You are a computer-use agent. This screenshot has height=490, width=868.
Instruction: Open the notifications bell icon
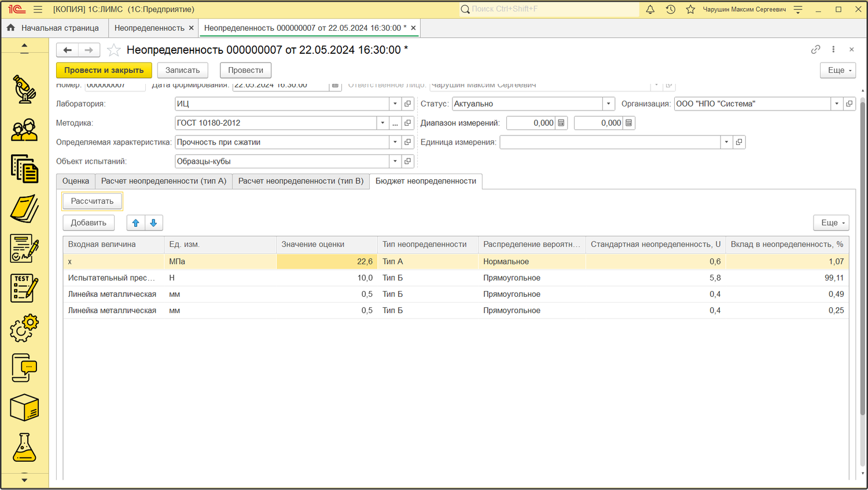[650, 9]
